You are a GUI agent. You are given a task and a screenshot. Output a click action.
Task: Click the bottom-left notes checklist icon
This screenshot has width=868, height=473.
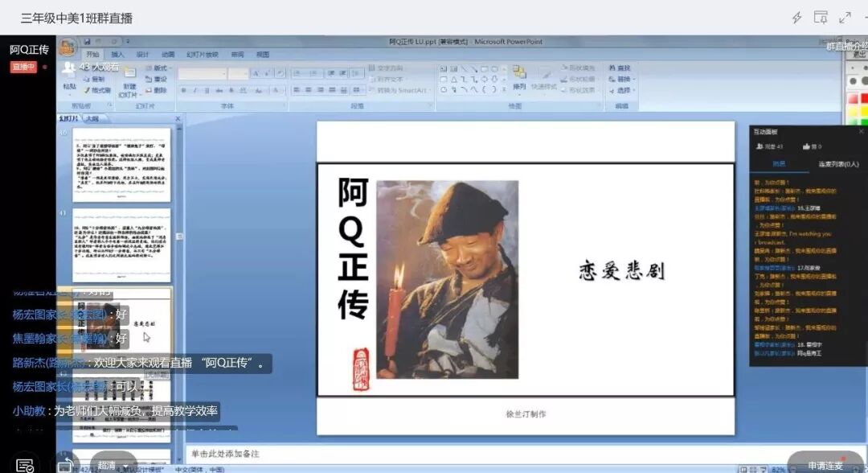tap(25, 466)
